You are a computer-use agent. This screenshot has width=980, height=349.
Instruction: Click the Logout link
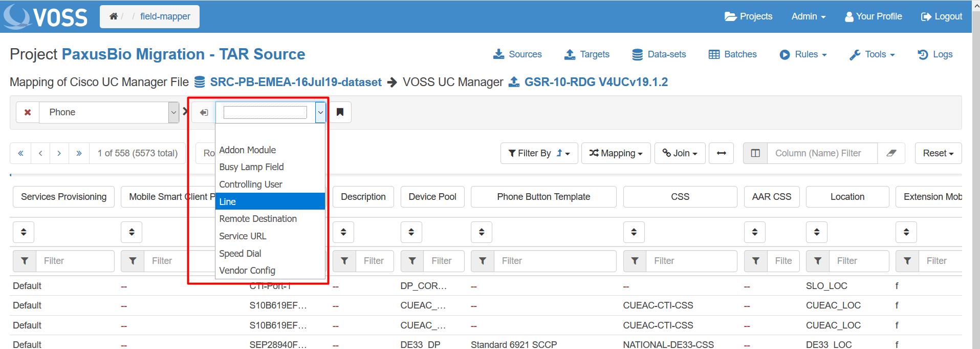click(942, 16)
